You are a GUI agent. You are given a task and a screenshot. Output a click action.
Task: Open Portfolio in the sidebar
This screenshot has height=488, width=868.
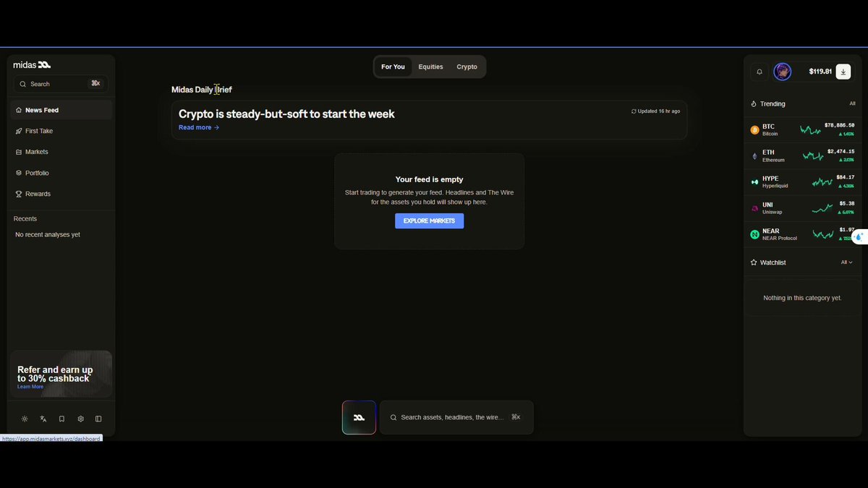click(61, 173)
